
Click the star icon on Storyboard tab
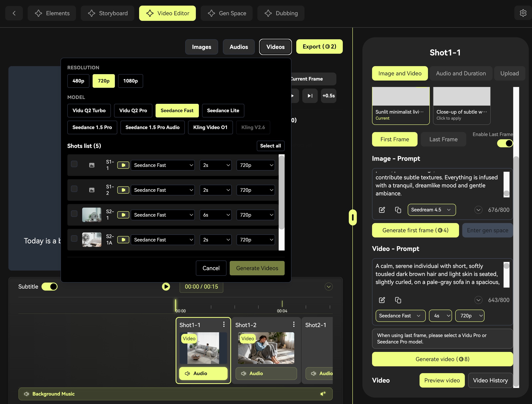[x=92, y=13]
